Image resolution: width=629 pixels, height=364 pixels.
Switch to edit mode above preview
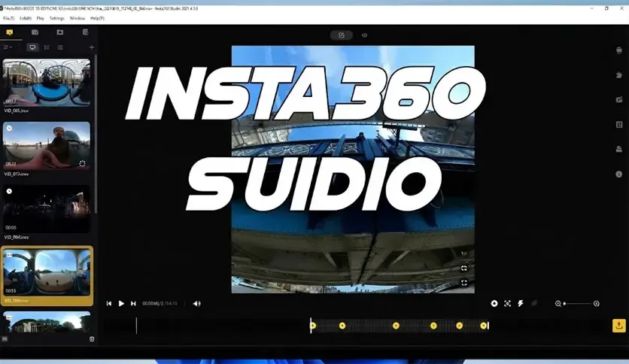[x=342, y=35]
